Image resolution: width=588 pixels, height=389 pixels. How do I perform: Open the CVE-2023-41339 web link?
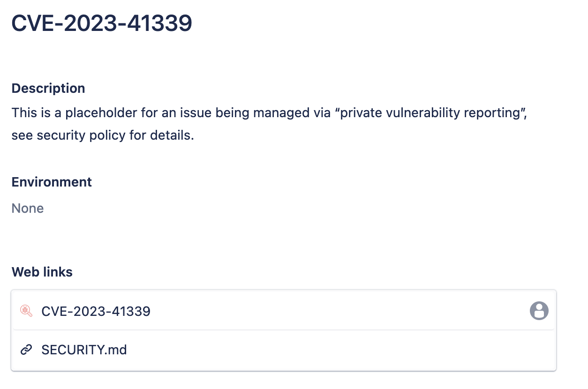coord(96,311)
